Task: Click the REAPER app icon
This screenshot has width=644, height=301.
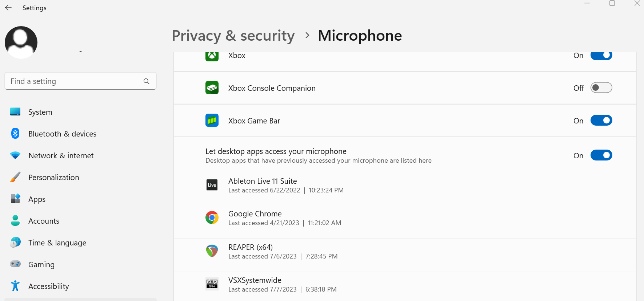Action: [x=212, y=251]
